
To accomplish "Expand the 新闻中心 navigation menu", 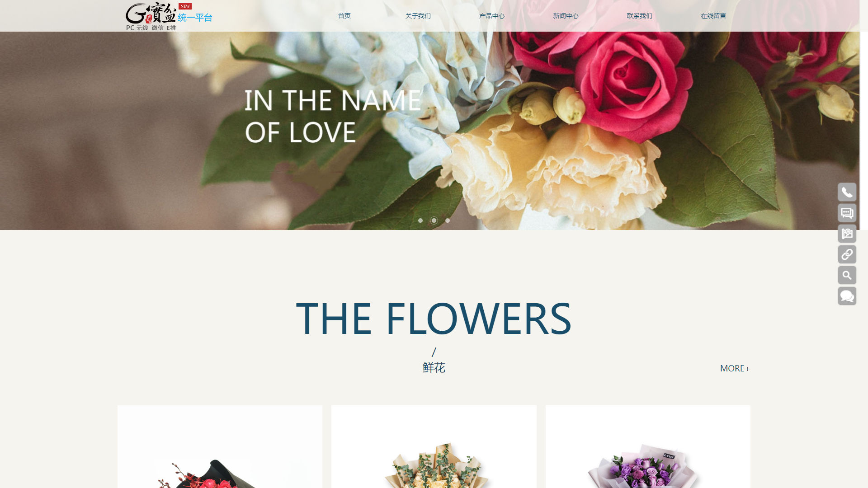I will (566, 16).
